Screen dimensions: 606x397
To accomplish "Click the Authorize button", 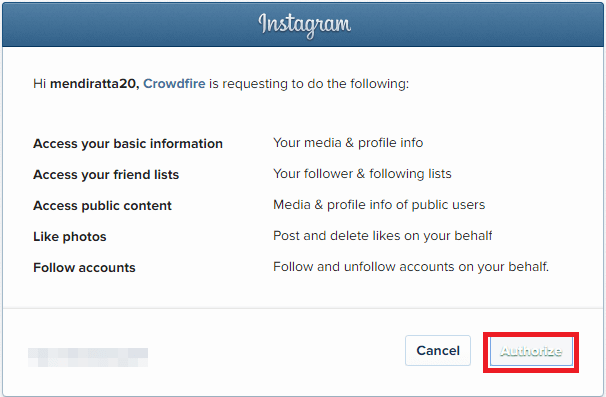I will pyautogui.click(x=531, y=351).
